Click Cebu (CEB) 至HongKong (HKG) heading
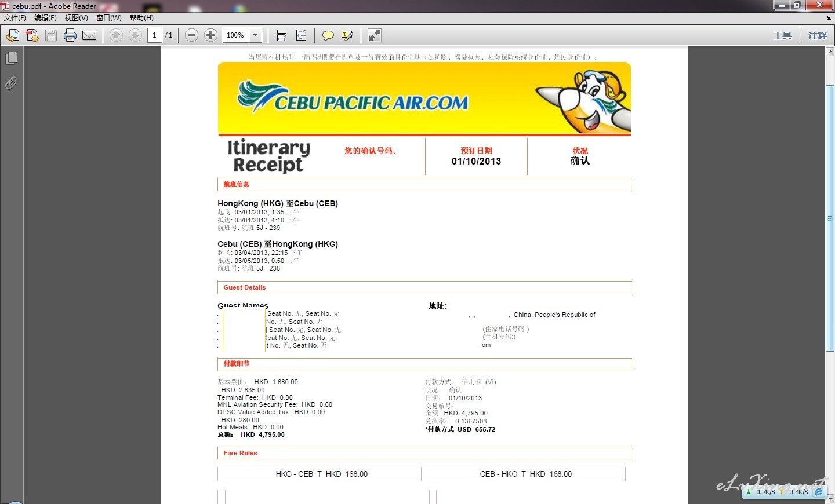This screenshot has height=504, width=835. tap(278, 244)
